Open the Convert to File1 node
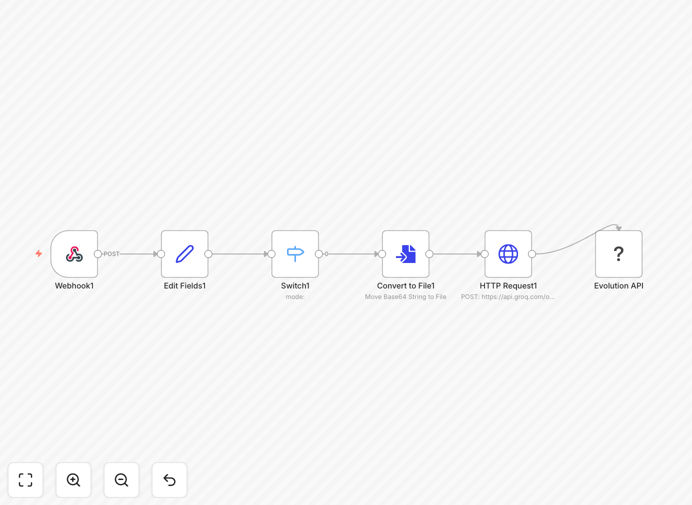The image size is (692, 505). [x=406, y=254]
